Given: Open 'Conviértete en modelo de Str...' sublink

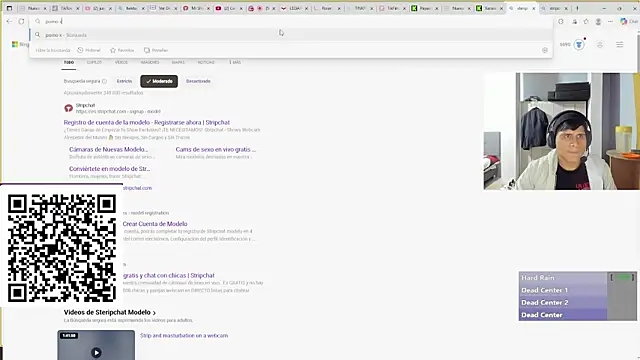Looking at the screenshot, I should pyautogui.click(x=109, y=169).
